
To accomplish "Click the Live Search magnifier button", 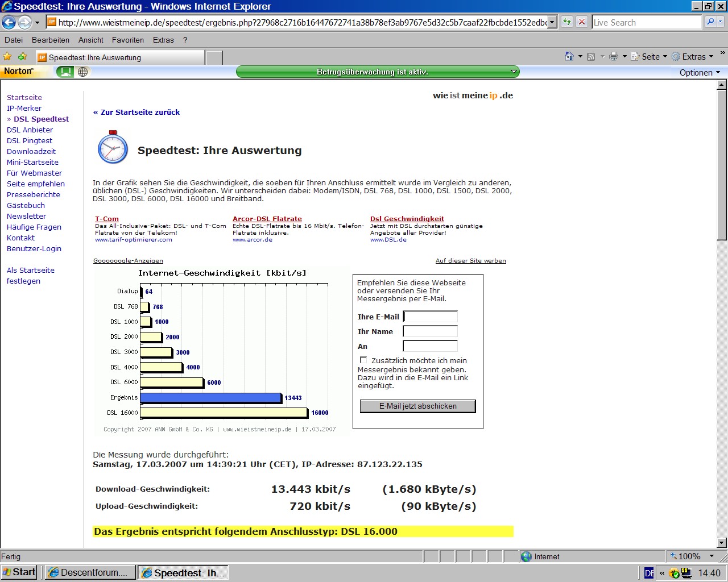I will tap(710, 22).
